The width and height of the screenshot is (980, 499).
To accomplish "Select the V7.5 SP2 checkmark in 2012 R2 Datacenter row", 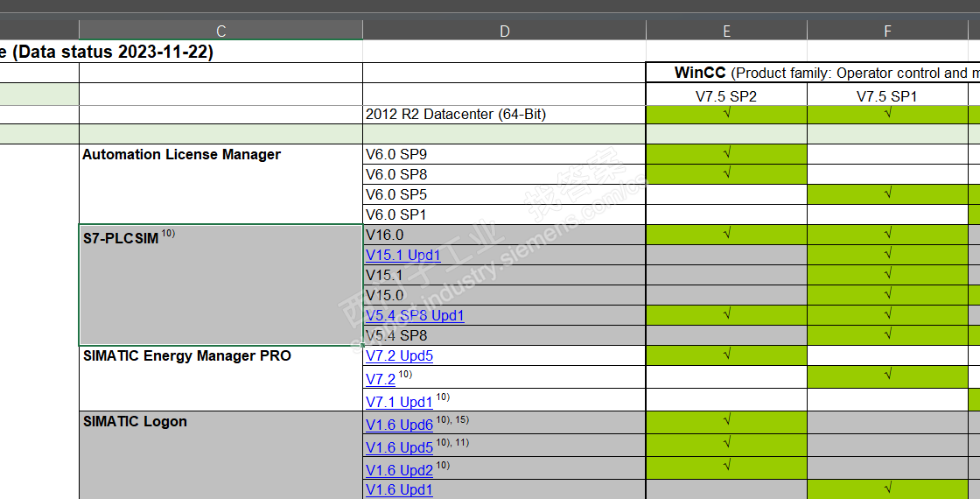I will click(726, 115).
